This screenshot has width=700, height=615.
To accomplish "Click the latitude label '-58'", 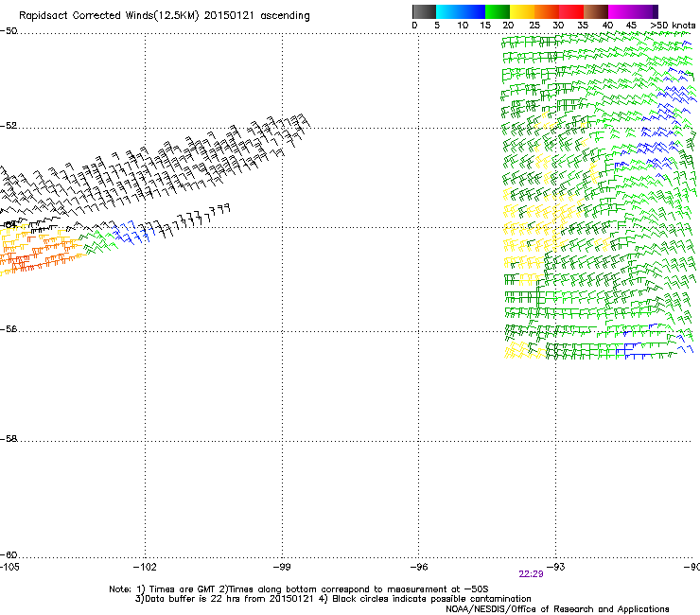I will point(9,439).
